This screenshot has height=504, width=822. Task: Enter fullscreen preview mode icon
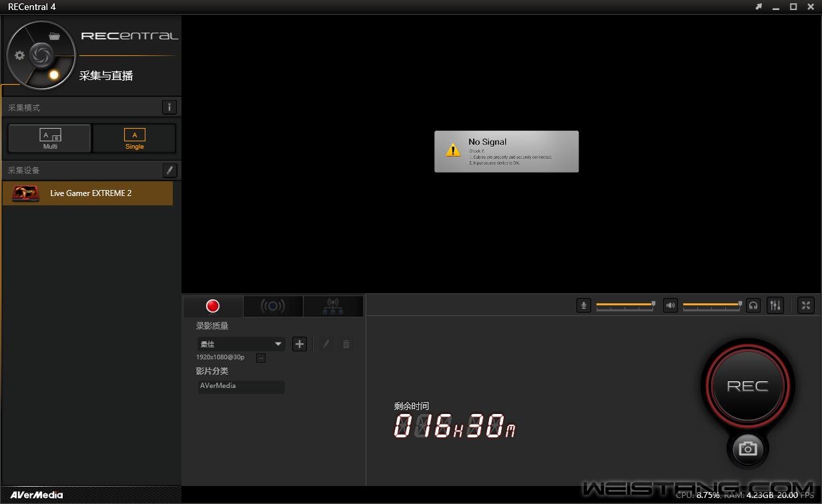[806, 305]
